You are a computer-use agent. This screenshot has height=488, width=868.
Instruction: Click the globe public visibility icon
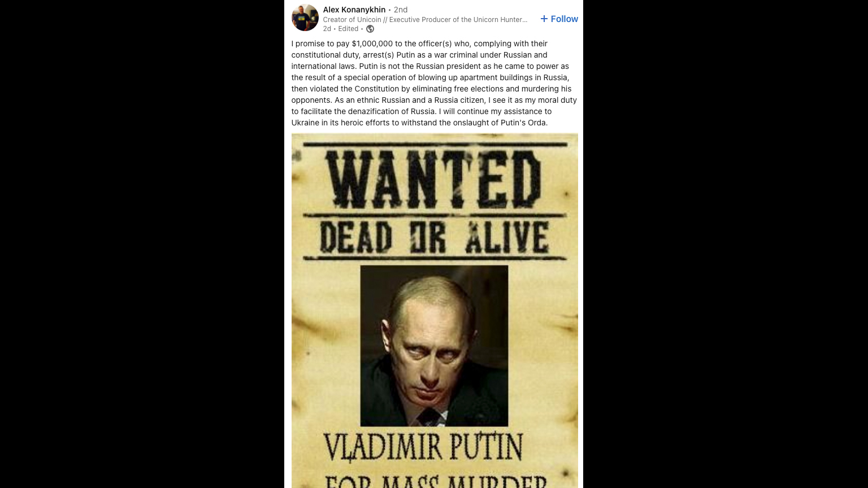[370, 29]
